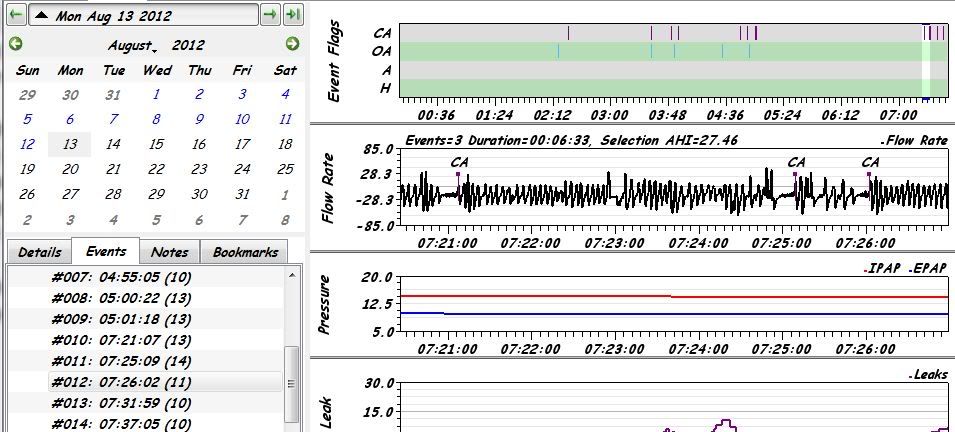Show next month in the calendar

tap(292, 44)
